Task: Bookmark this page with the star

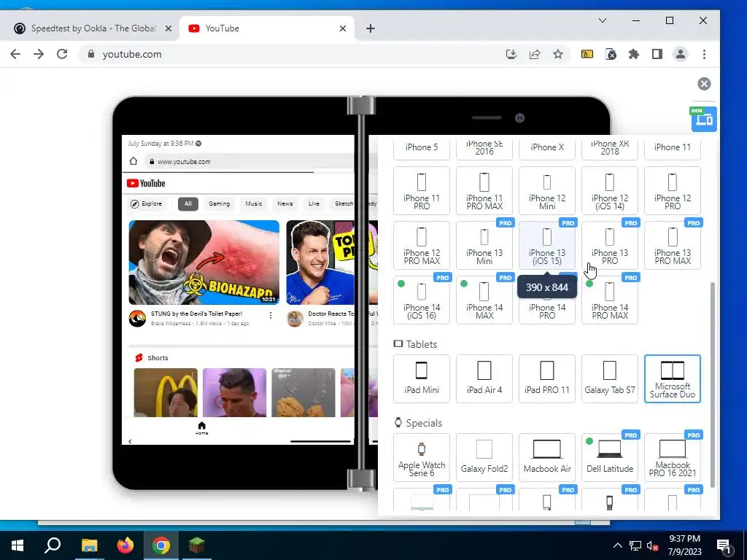Action: (x=558, y=54)
